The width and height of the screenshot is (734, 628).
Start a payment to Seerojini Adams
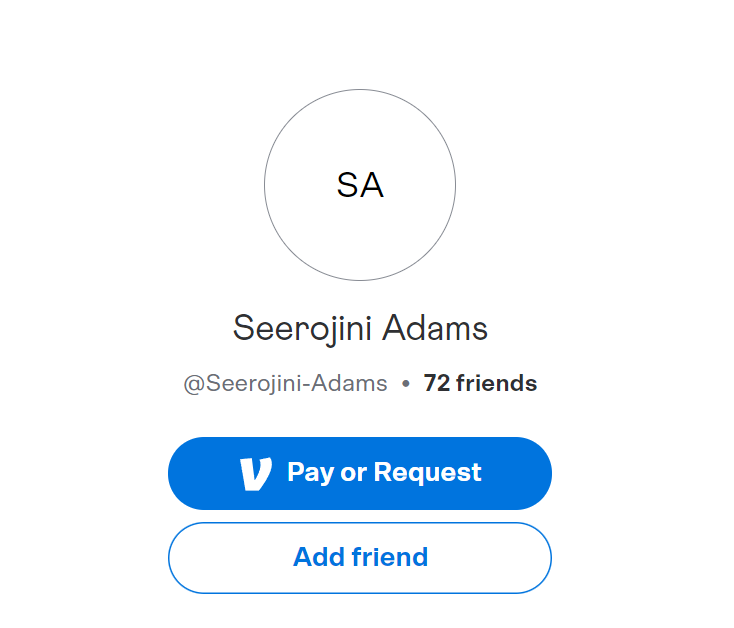pyautogui.click(x=360, y=473)
